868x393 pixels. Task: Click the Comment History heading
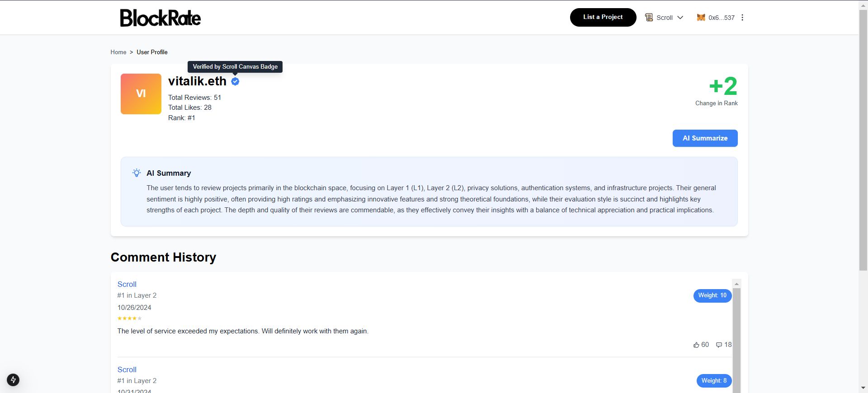163,257
